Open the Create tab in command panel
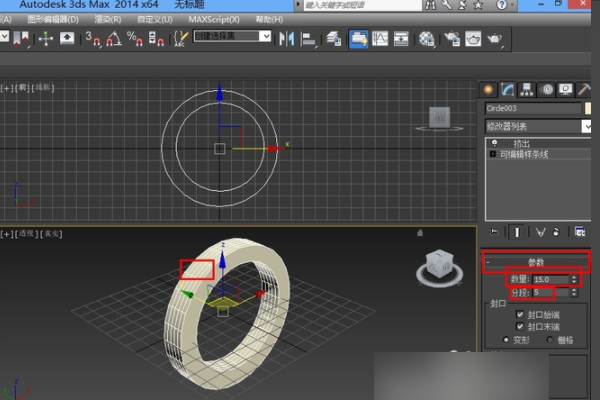This screenshot has height=400, width=600. coord(488,90)
